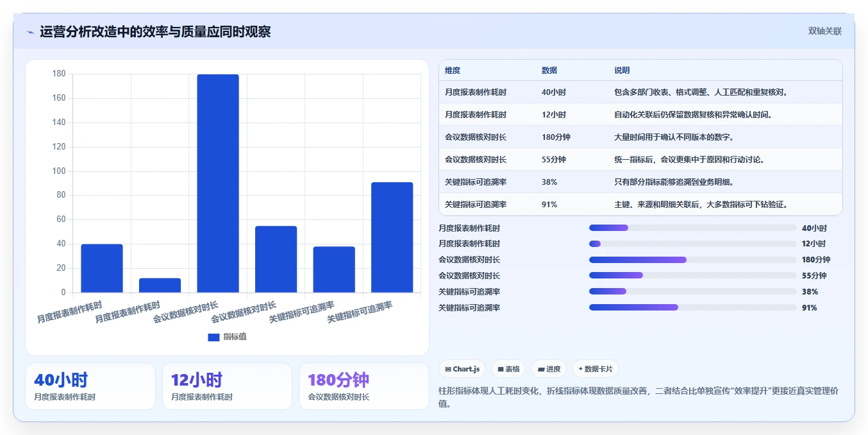The image size is (868, 435).
Task: Click 40小时 in the table's 数据 column
Action: [554, 92]
